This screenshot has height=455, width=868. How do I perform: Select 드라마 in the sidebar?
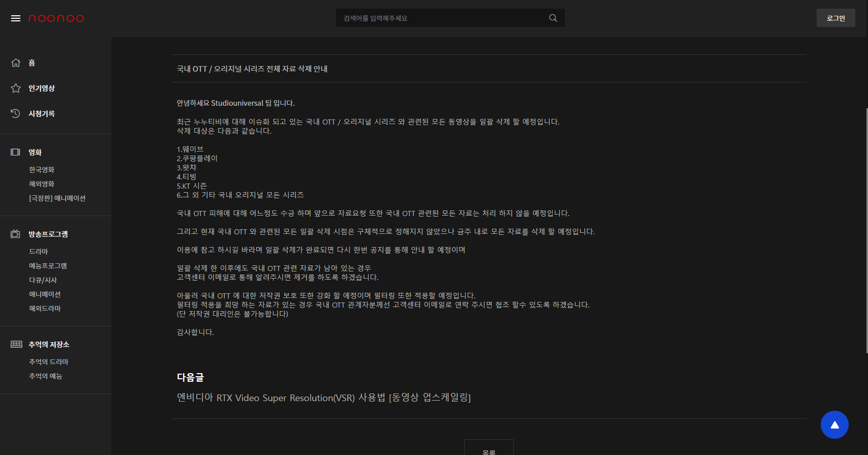pos(39,252)
